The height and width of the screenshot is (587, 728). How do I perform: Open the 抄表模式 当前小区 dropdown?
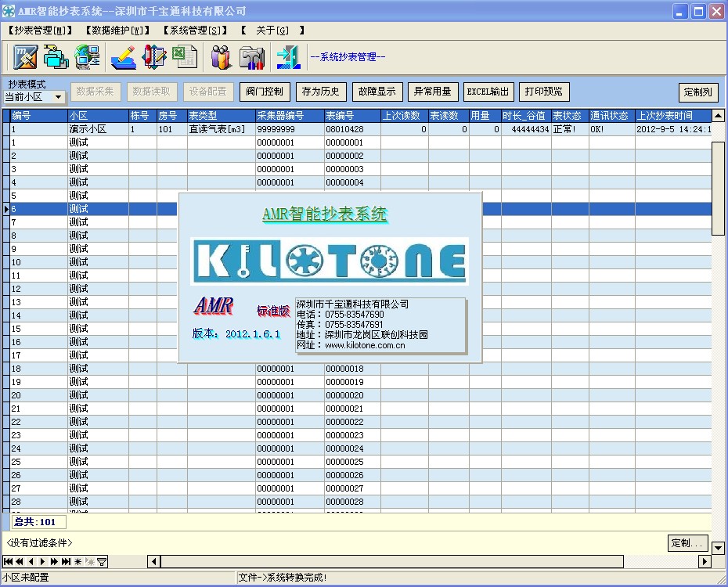[x=59, y=97]
